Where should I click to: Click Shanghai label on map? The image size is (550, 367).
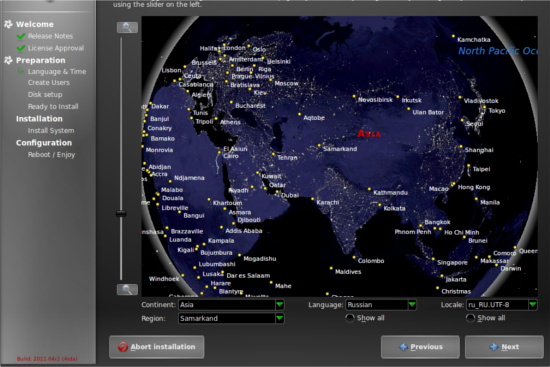479,150
